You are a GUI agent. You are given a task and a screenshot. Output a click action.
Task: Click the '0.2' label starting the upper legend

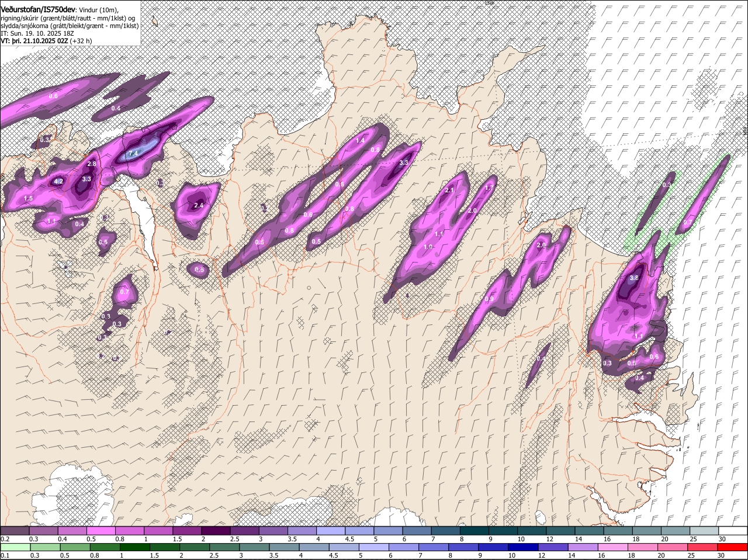coord(5,539)
